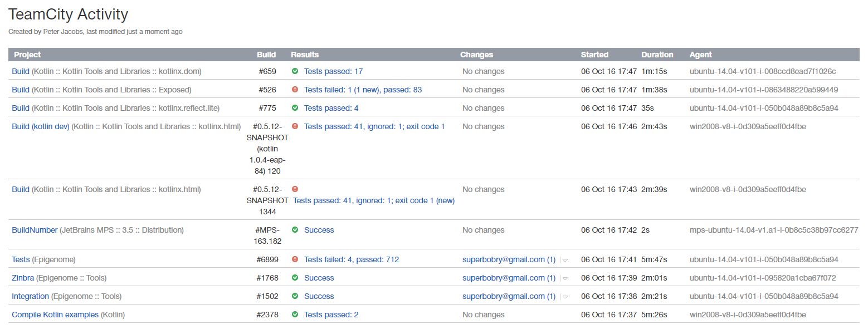Open 'Tests failed: 4, passed: 712' results

pyautogui.click(x=351, y=259)
